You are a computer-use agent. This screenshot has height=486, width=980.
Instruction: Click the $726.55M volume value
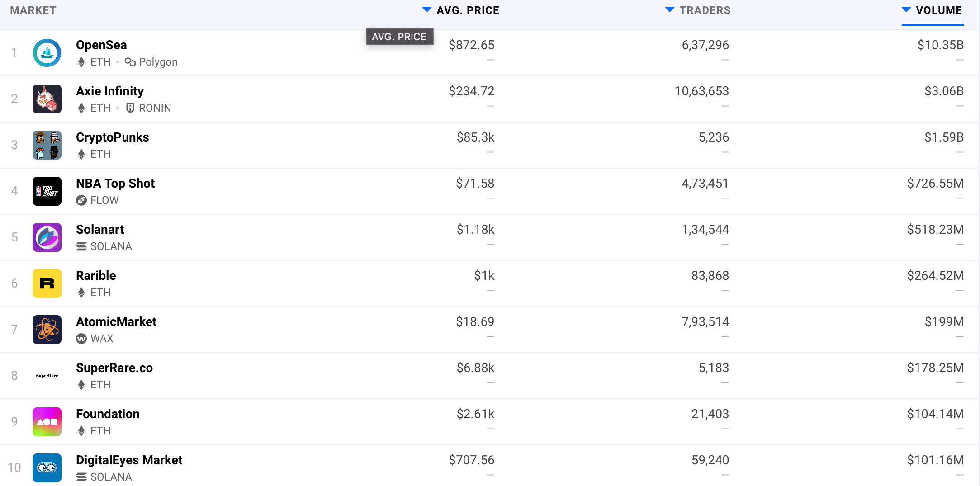click(936, 184)
